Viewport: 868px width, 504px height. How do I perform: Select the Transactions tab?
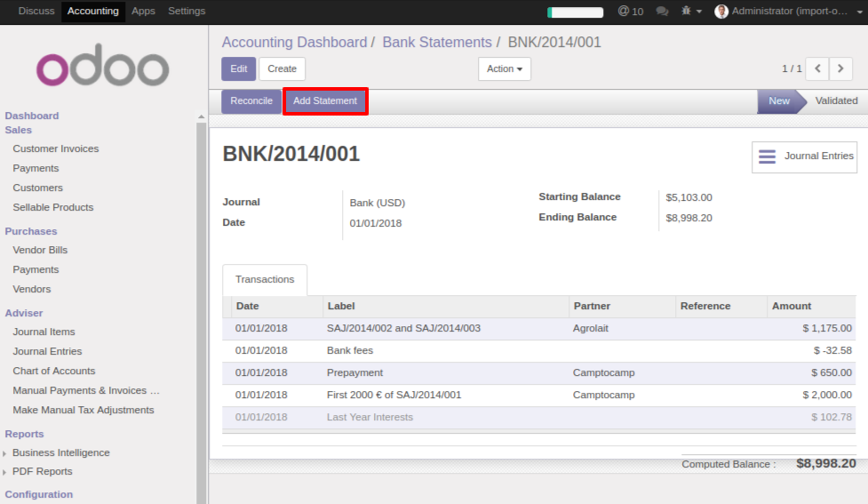click(x=265, y=279)
